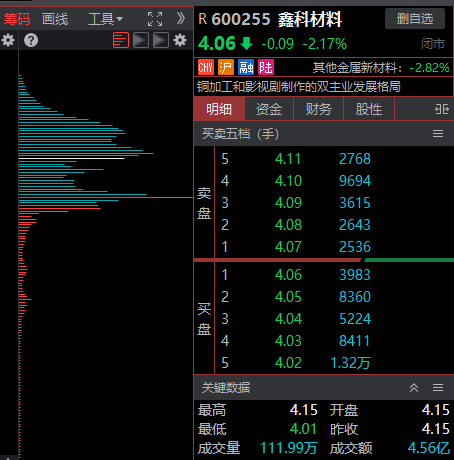
Task: Click sell level 4 price 4.10
Action: point(288,181)
